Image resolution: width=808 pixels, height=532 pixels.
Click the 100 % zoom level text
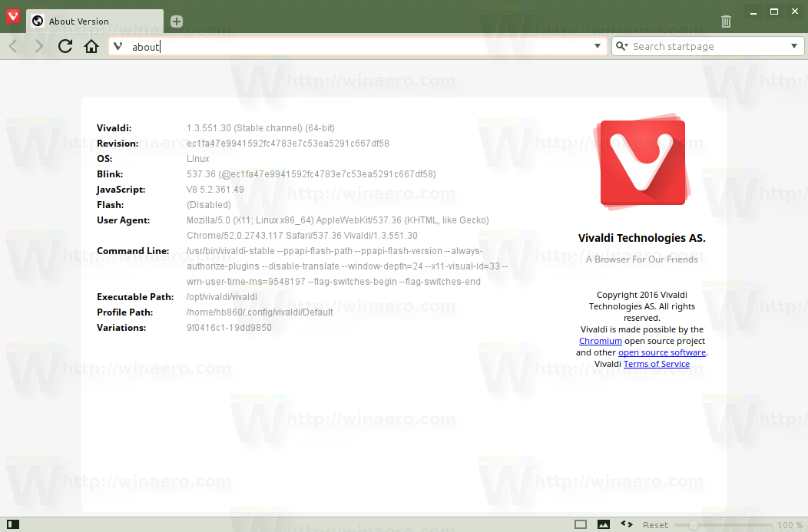pyautogui.click(x=789, y=525)
